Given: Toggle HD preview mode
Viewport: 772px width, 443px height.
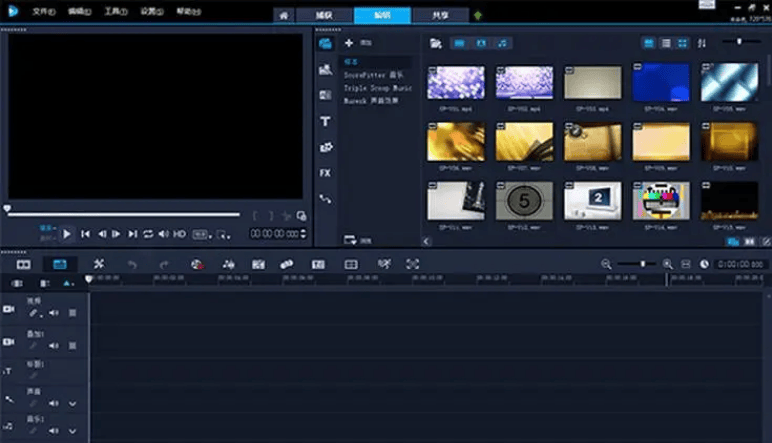Looking at the screenshot, I should (179, 233).
